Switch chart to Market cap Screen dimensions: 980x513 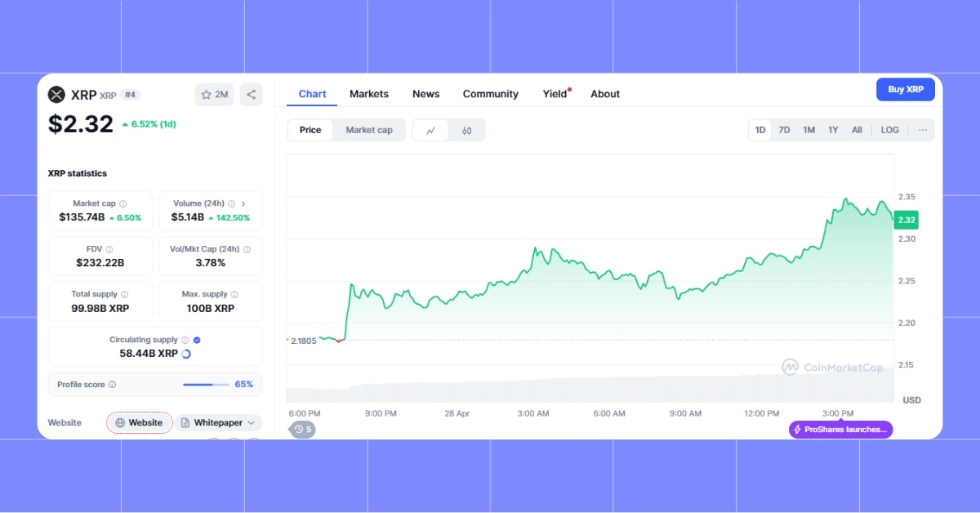[x=369, y=130]
